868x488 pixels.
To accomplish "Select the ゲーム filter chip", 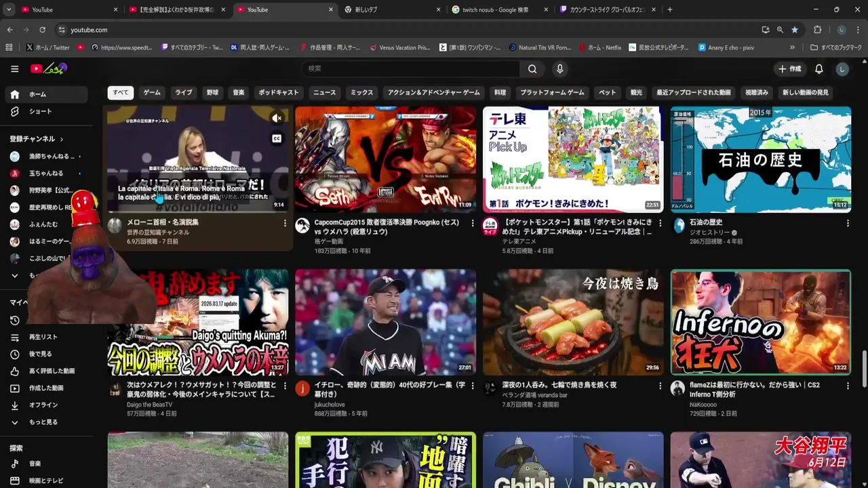I will [x=152, y=92].
